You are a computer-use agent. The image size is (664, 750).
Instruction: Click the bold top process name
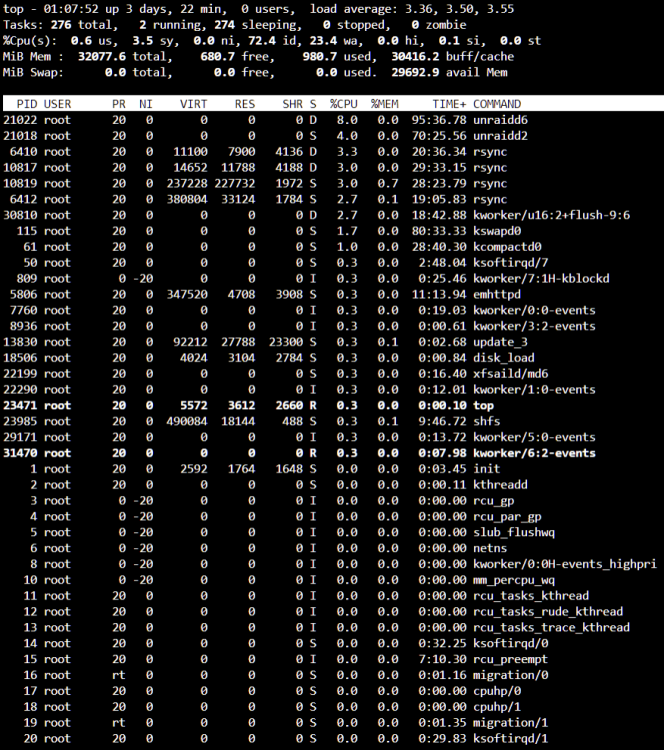483,405
